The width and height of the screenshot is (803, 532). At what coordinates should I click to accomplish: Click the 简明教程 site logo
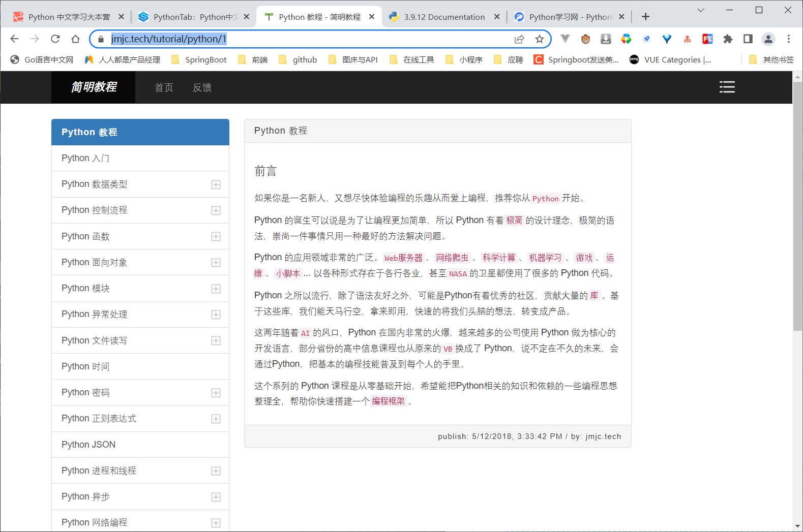click(x=94, y=87)
